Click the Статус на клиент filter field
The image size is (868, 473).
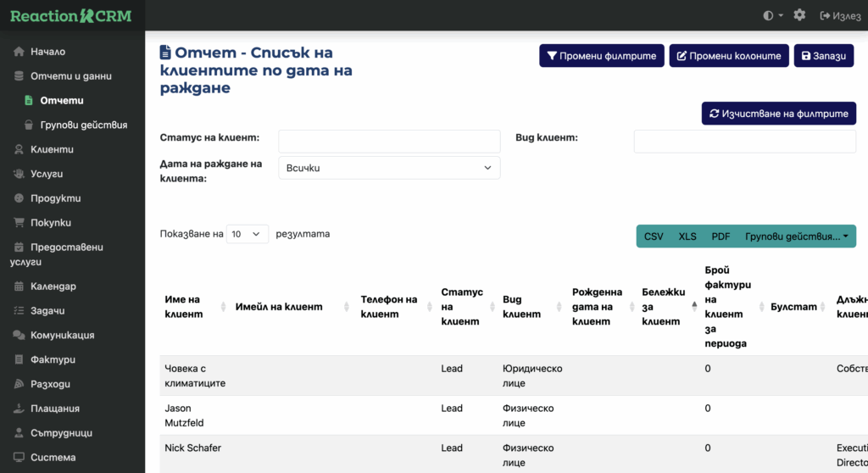click(389, 141)
